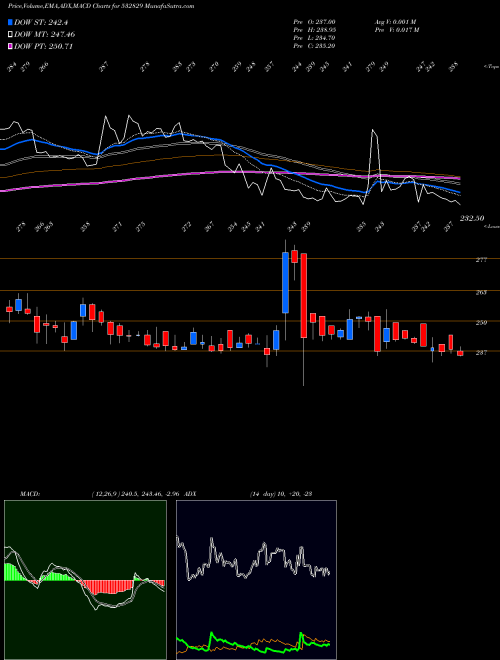Click the 232.50 last price label

coord(472,218)
